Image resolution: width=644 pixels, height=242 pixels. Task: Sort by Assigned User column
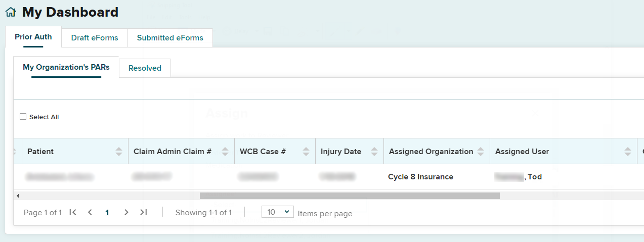628,152
